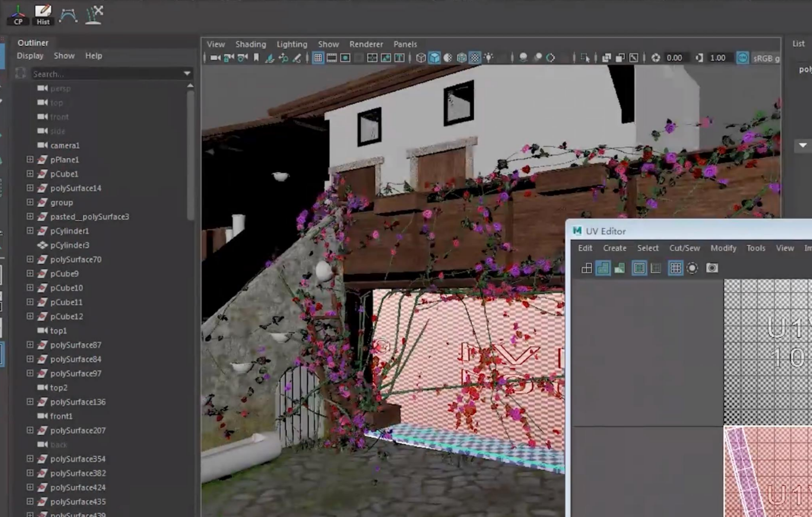Image resolution: width=812 pixels, height=517 pixels.
Task: Open the viewport Lighting menu
Action: click(x=292, y=44)
